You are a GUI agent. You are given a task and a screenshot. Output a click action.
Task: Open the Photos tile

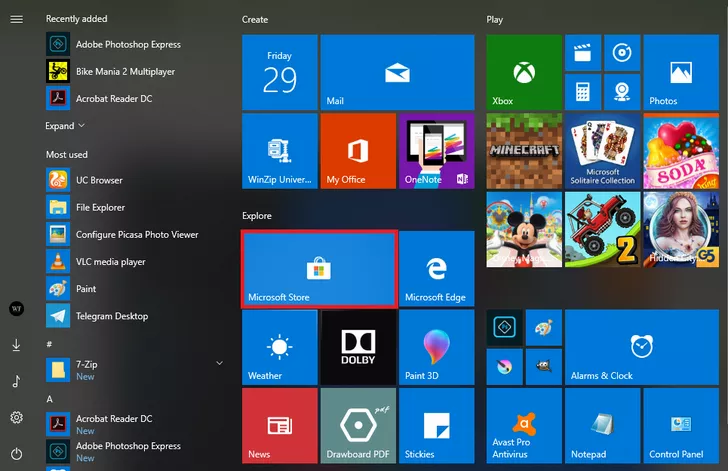pos(681,72)
